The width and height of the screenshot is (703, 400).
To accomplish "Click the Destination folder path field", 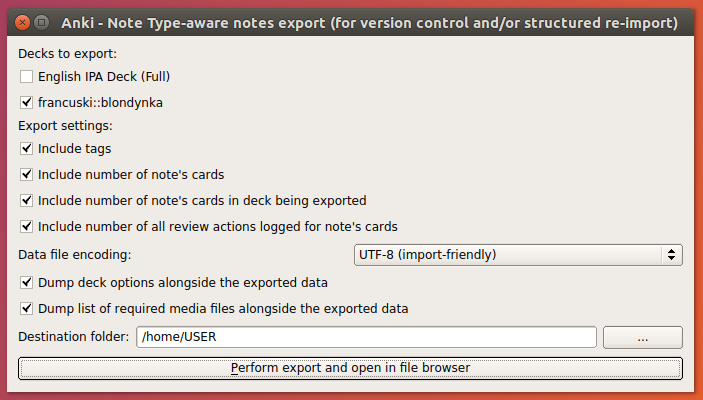I will [366, 338].
